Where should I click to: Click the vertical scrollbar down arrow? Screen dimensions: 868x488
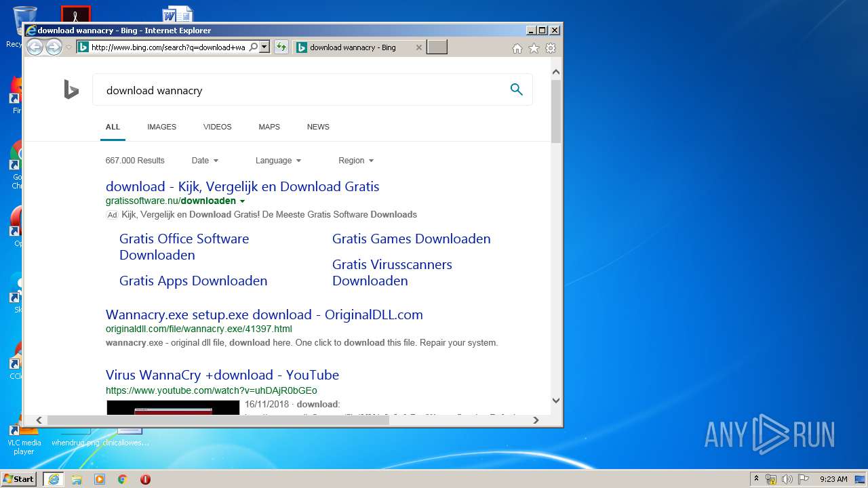point(556,401)
